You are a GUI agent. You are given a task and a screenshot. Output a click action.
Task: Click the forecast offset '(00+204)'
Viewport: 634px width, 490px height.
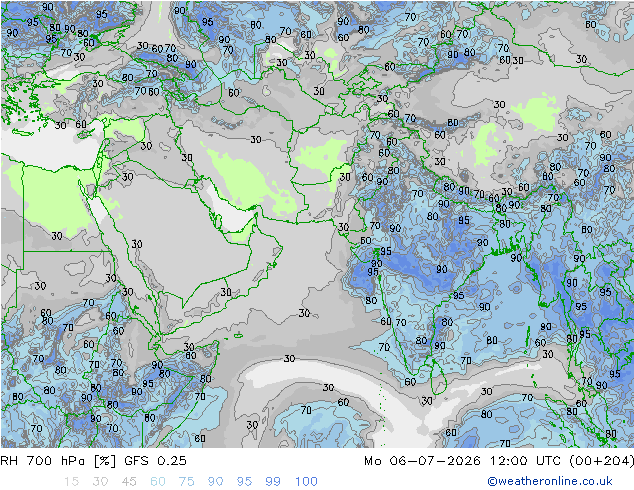click(x=601, y=460)
